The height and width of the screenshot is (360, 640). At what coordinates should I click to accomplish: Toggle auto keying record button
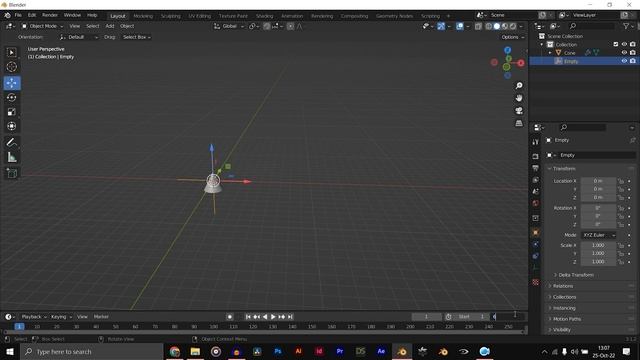(230, 317)
